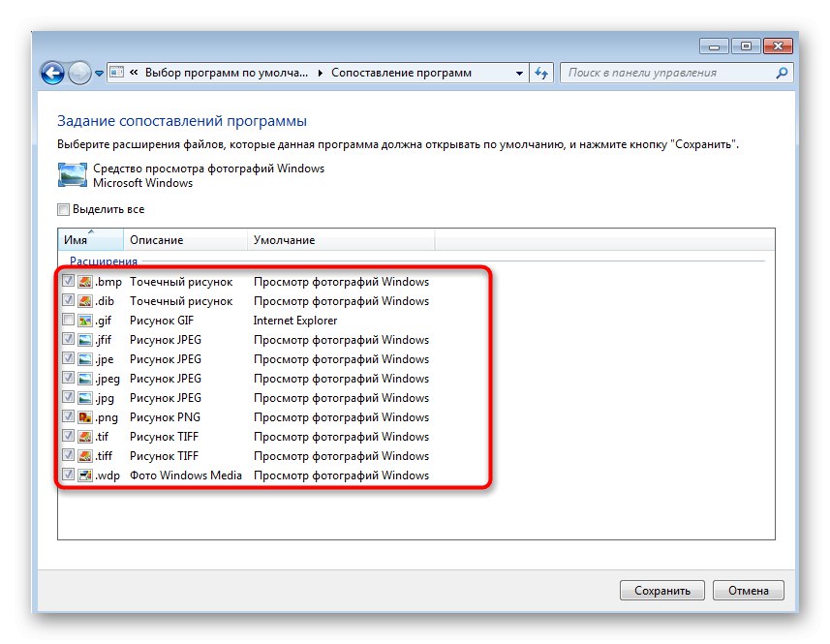The width and height of the screenshot is (830, 644).
Task: Click the .jfif file type icon
Action: 84,340
